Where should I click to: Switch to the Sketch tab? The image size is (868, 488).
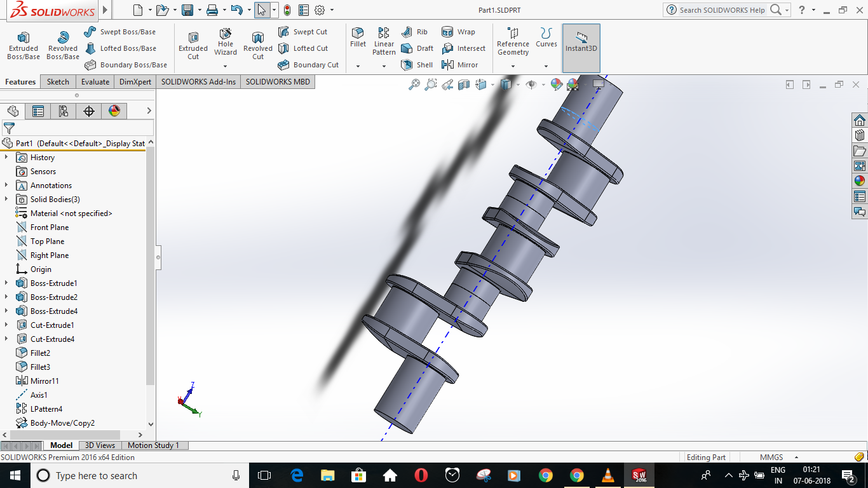click(57, 81)
